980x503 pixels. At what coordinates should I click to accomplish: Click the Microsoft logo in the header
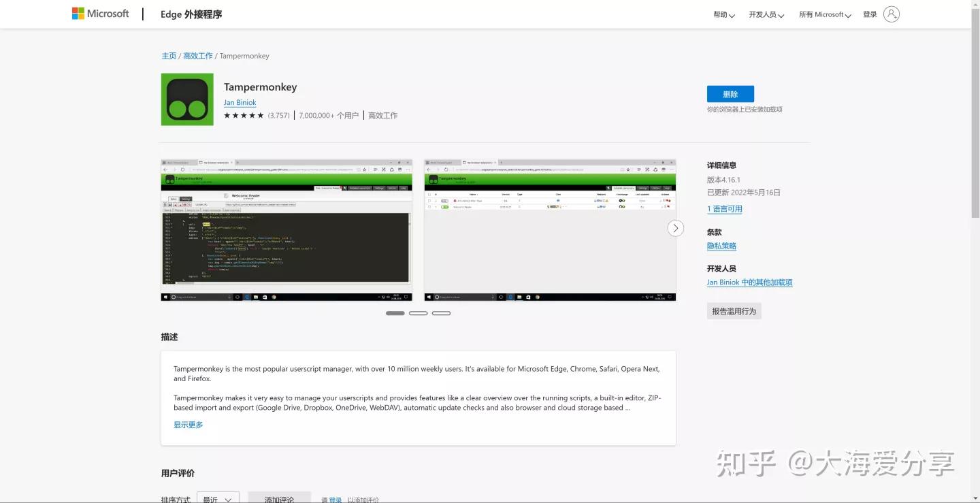[x=100, y=14]
